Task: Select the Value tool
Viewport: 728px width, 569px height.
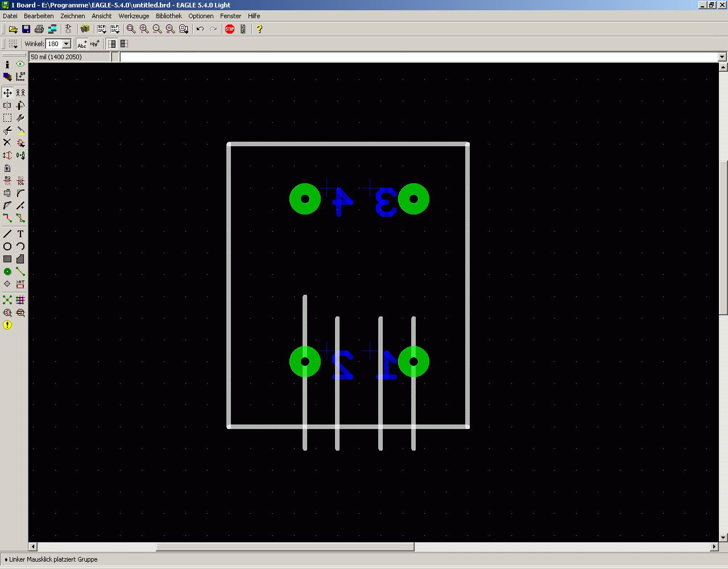Action: [x=20, y=181]
